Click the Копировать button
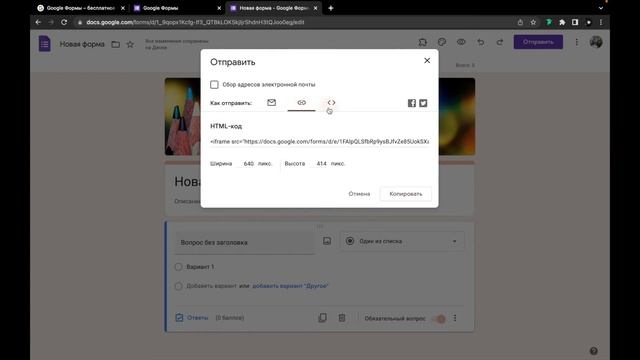Viewport: 640px width, 360px height. click(x=406, y=194)
